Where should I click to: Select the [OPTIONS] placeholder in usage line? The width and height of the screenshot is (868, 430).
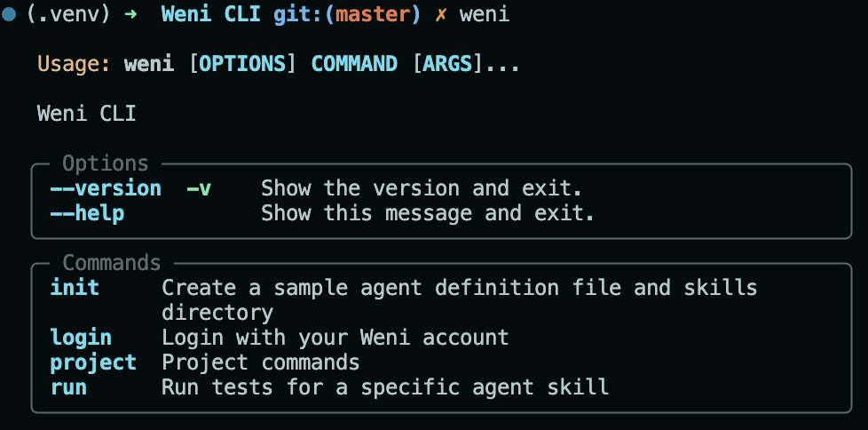click(243, 65)
